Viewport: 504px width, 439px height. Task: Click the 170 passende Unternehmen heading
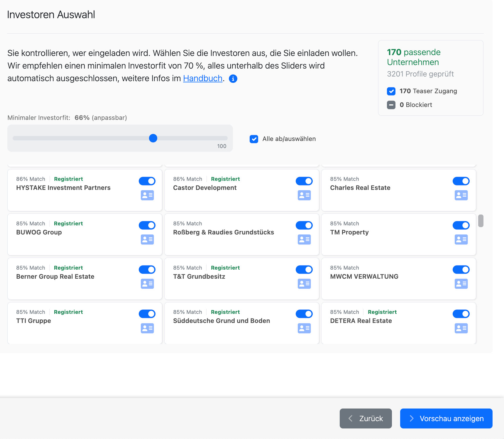(x=414, y=57)
